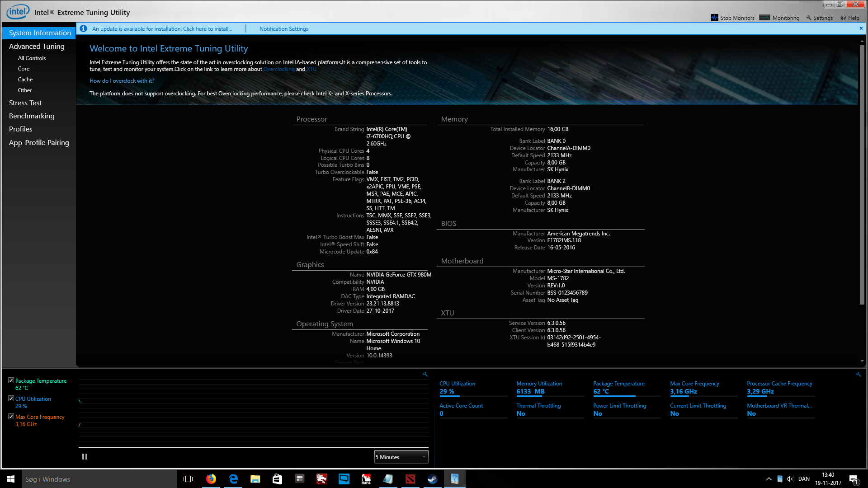Click the update info icon
This screenshot has width=868, height=488.
coord(83,28)
